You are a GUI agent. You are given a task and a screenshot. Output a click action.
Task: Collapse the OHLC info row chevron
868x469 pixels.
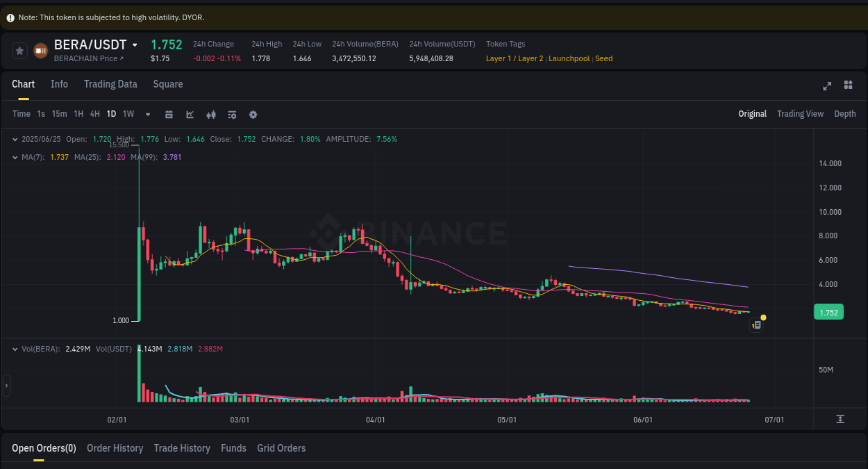point(15,139)
